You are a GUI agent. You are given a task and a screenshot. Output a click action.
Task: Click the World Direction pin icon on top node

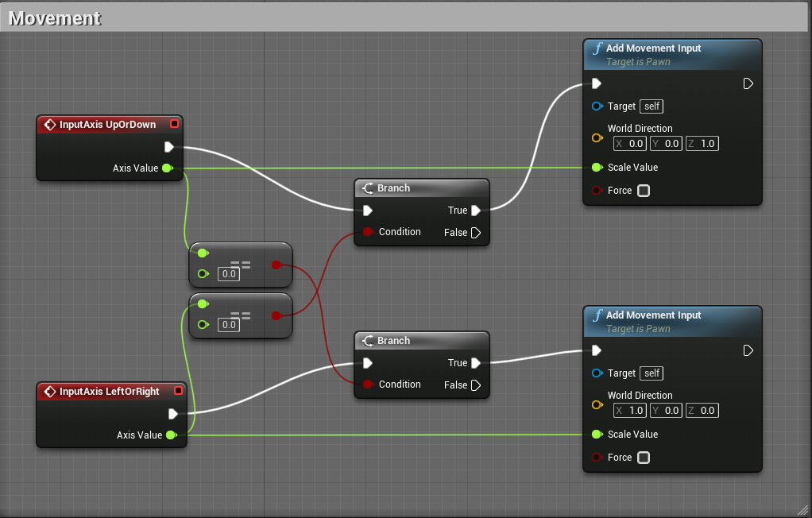pos(597,137)
